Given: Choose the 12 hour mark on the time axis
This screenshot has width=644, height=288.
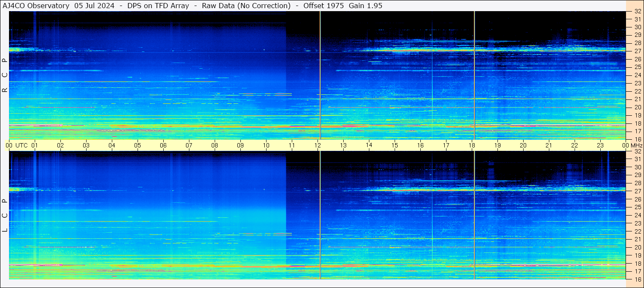Looking at the screenshot, I should tap(318, 145).
